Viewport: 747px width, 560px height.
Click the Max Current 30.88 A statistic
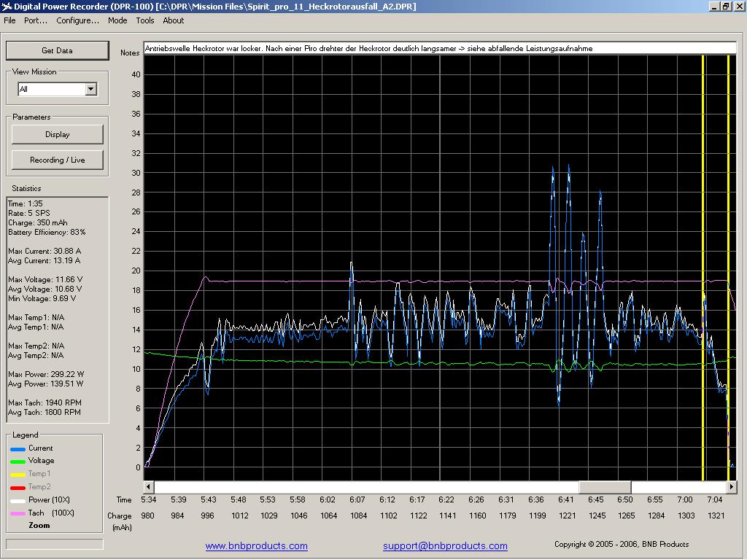44,251
